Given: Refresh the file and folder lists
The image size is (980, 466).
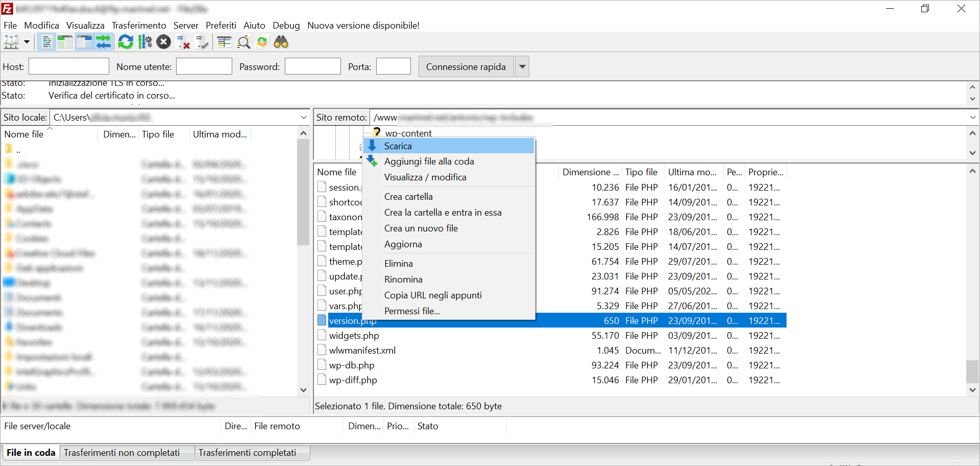Looking at the screenshot, I should point(126,42).
